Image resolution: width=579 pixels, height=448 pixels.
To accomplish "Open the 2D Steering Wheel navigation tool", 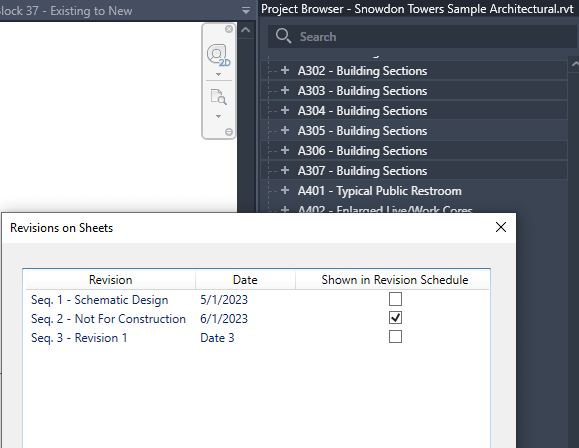I will [x=218, y=55].
